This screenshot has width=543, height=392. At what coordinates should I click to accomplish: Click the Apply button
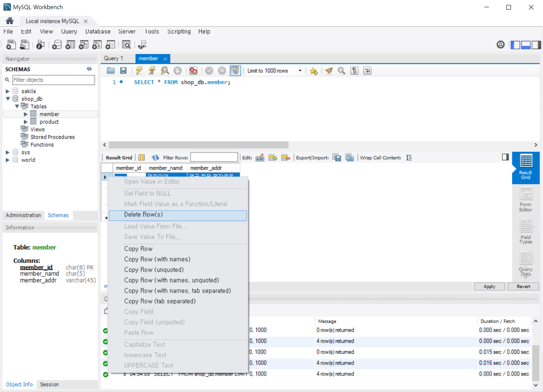pyautogui.click(x=490, y=286)
